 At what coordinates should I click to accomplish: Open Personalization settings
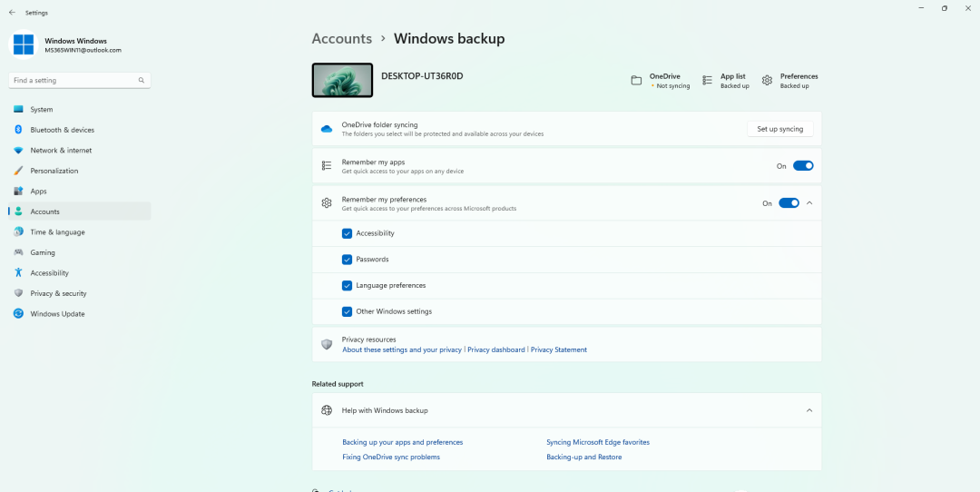tap(80, 171)
